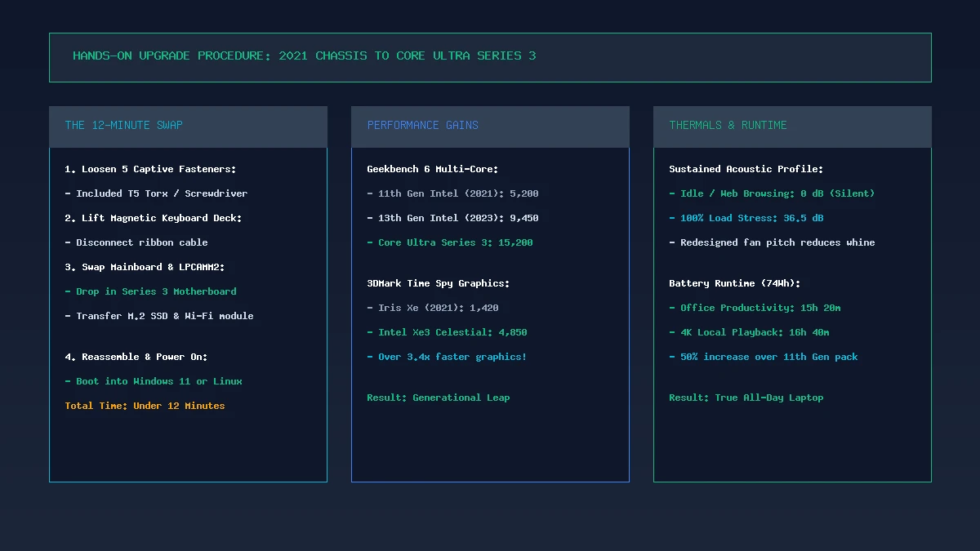The height and width of the screenshot is (551, 980).
Task: Click "Included T5 Torx / Screwdriver" line
Action: (x=156, y=193)
